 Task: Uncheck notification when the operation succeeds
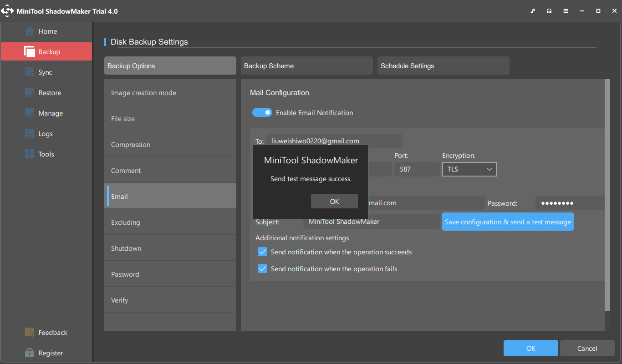point(263,252)
